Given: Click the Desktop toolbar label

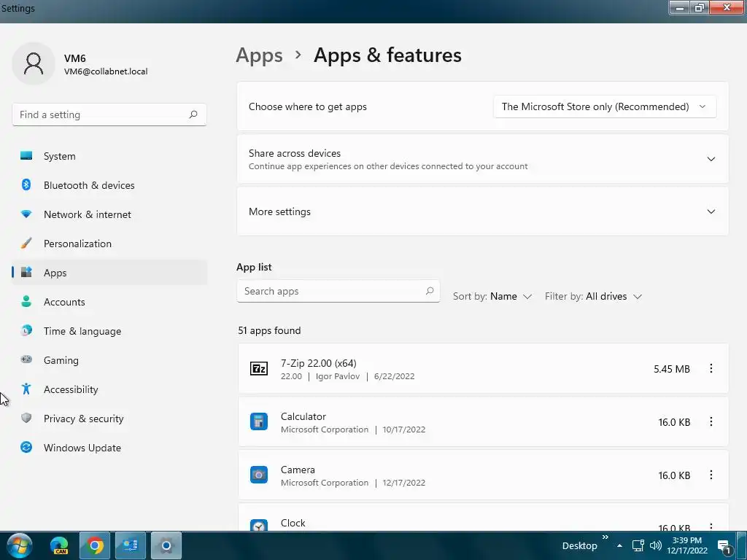Looking at the screenshot, I should coord(579,545).
